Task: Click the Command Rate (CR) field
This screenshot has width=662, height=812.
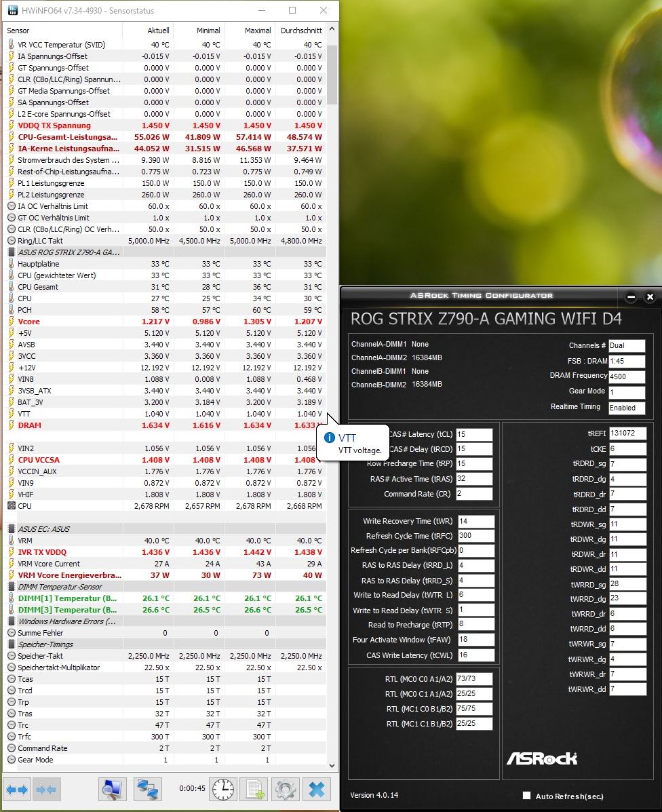Action: point(474,494)
